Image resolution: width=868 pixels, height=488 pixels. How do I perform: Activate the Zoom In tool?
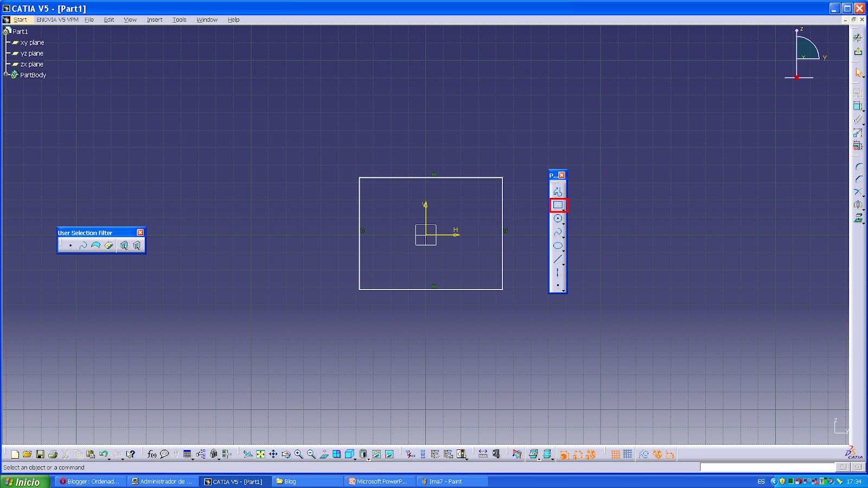pyautogui.click(x=298, y=454)
